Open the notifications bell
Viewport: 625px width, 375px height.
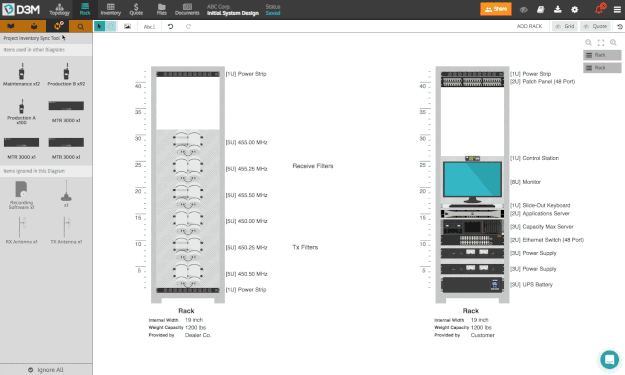click(599, 9)
